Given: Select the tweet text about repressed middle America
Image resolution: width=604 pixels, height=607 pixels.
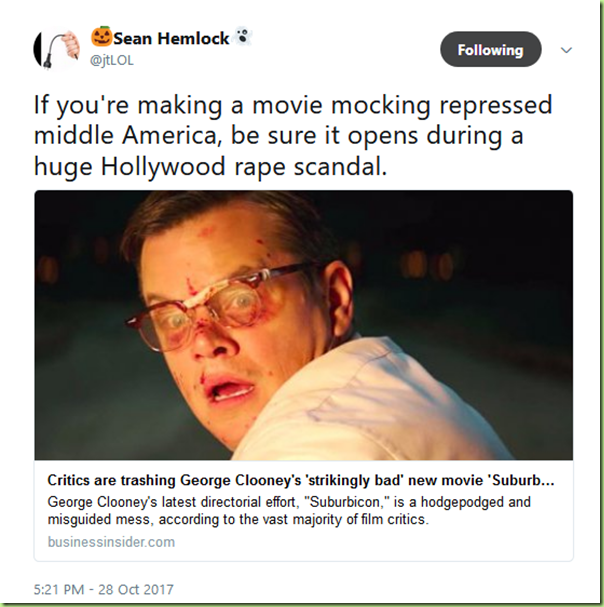Looking at the screenshot, I should [x=293, y=135].
